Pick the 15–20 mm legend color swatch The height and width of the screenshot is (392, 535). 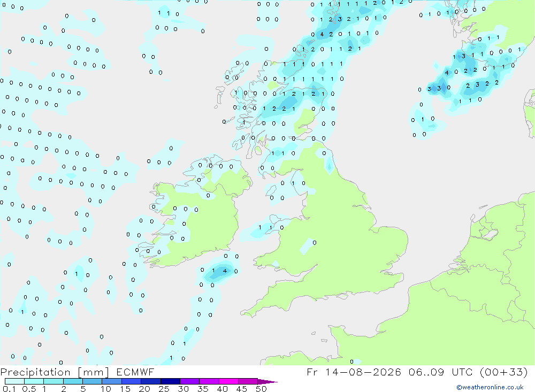click(x=131, y=381)
